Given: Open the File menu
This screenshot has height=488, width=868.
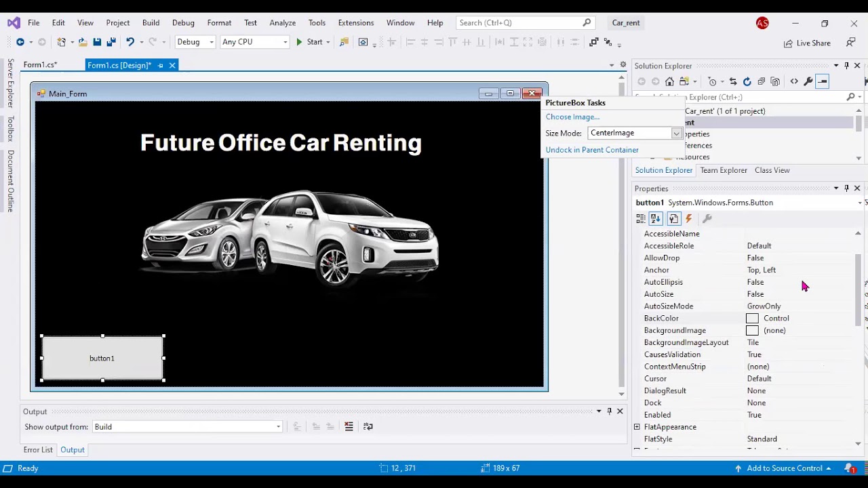Looking at the screenshot, I should pos(33,23).
